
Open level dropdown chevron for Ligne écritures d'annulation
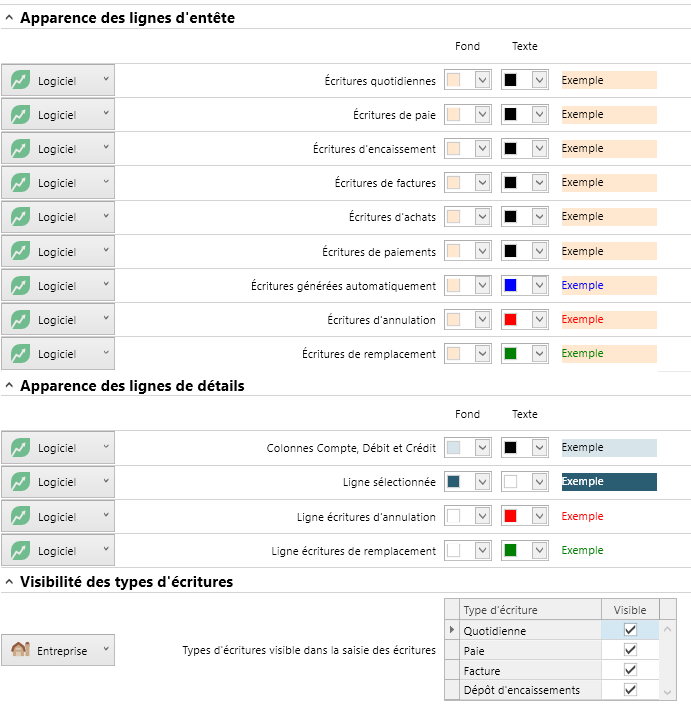[x=106, y=515]
